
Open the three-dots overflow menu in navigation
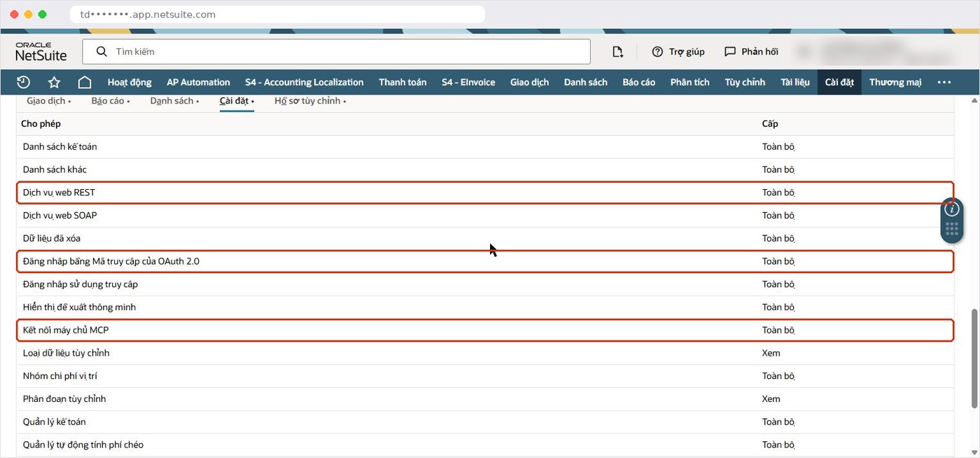click(x=944, y=82)
